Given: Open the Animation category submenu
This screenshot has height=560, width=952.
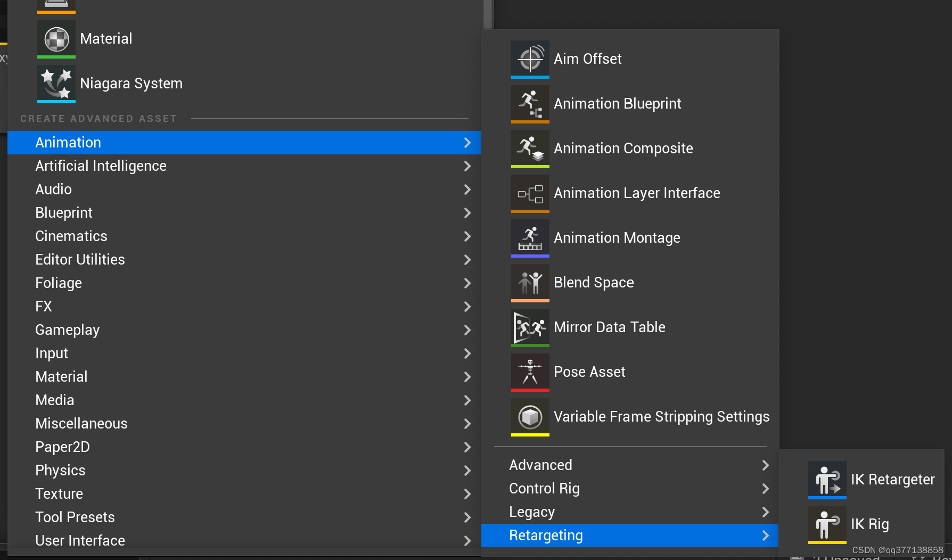Looking at the screenshot, I should click(x=245, y=143).
